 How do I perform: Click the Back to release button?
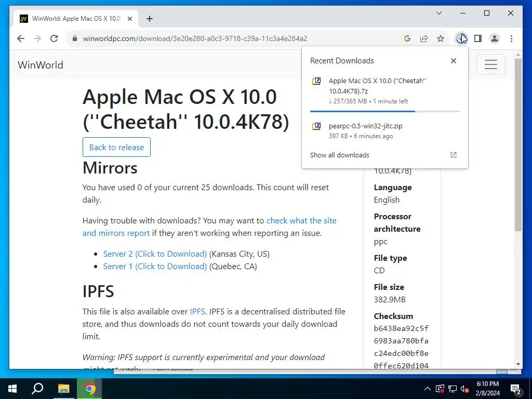coord(116,147)
